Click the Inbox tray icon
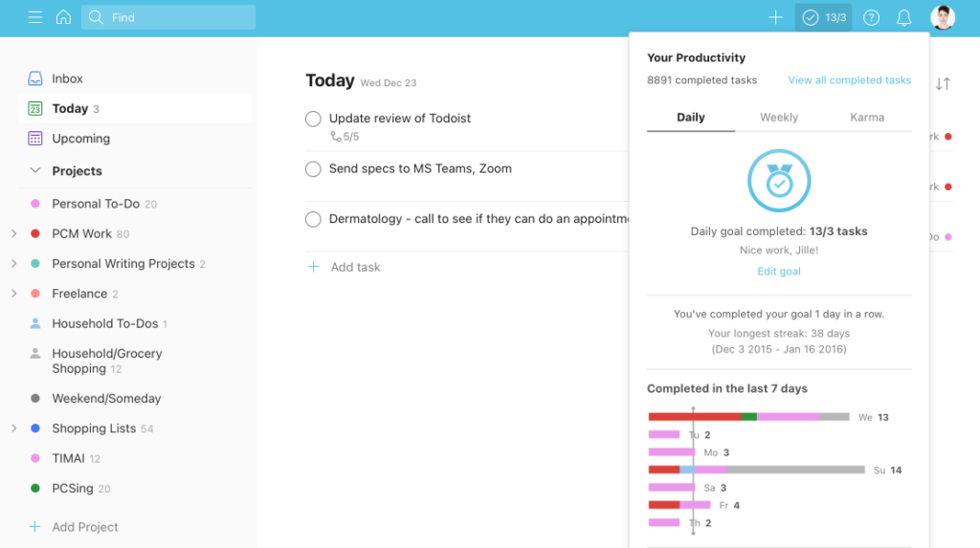The height and width of the screenshot is (548, 980). (x=35, y=78)
